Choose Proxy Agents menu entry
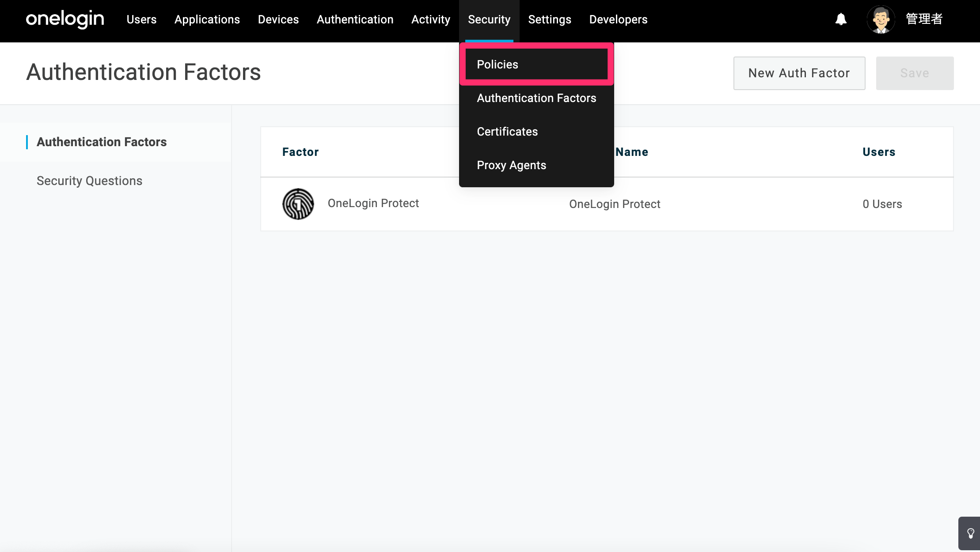 click(536, 165)
